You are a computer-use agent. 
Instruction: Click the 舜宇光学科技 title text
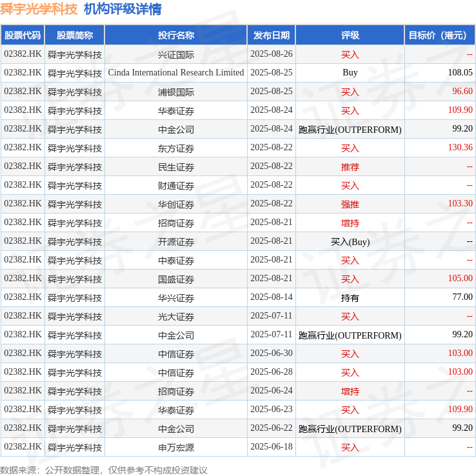pos(39,9)
